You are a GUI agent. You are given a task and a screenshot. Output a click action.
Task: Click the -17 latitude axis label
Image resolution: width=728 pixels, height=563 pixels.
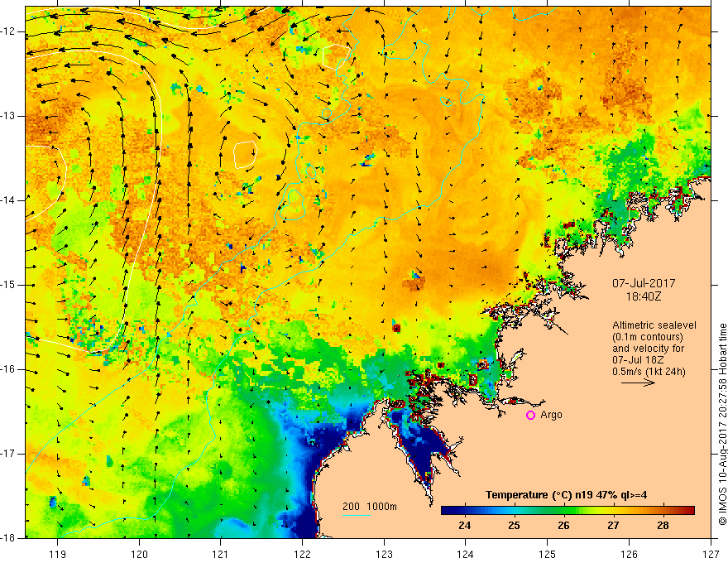(9, 454)
